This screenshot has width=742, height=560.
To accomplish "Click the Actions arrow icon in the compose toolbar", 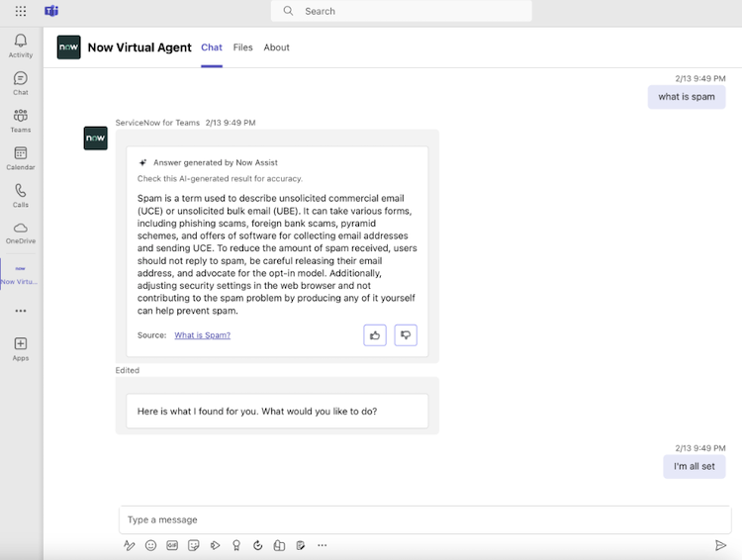I will (215, 545).
